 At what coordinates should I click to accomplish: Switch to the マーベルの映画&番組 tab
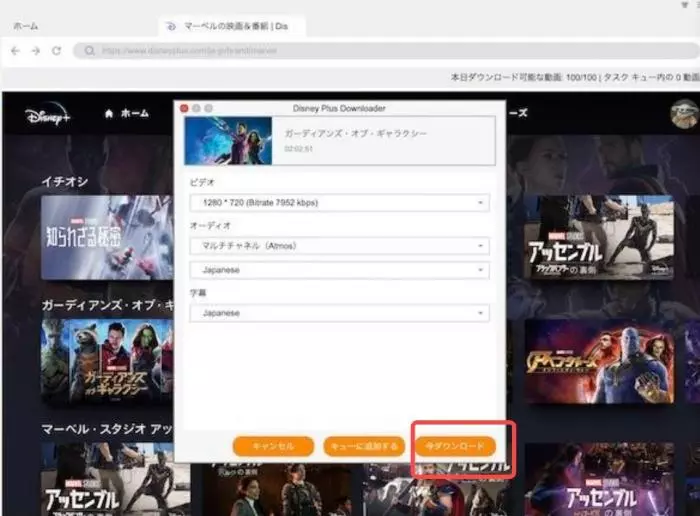[232, 26]
